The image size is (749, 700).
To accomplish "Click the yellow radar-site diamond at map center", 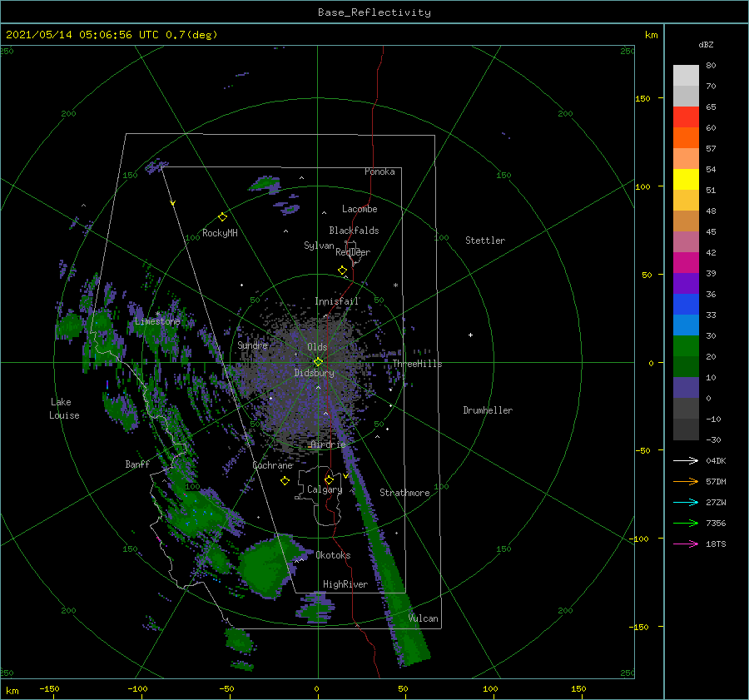I will [318, 362].
